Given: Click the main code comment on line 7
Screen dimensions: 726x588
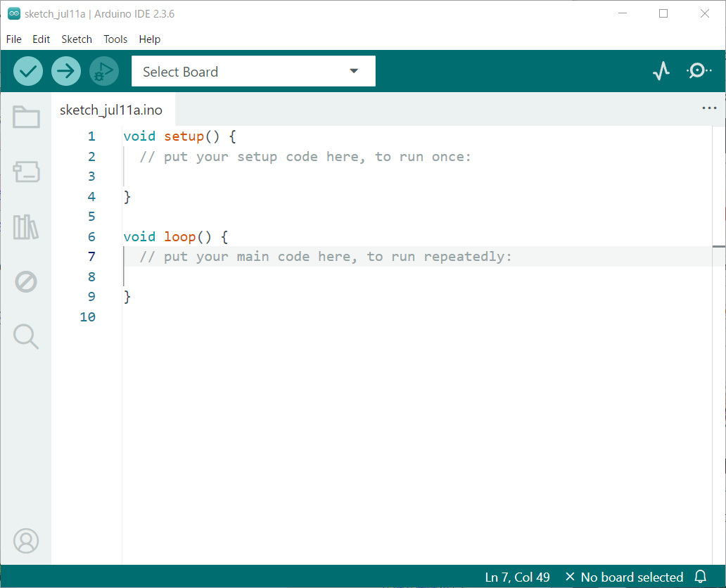Looking at the screenshot, I should click(326, 257).
